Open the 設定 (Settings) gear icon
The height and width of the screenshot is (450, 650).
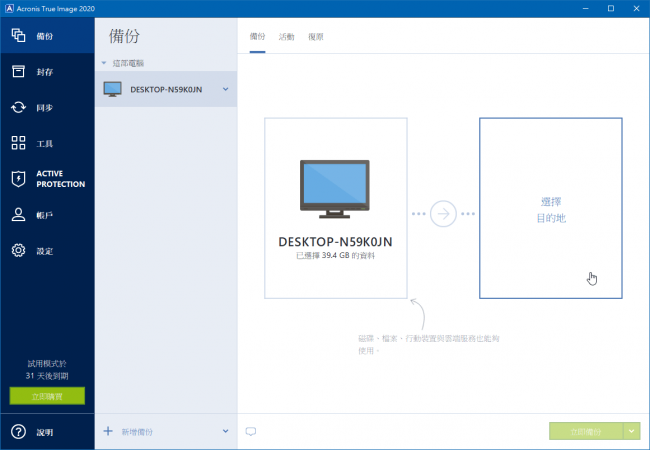click(x=18, y=250)
